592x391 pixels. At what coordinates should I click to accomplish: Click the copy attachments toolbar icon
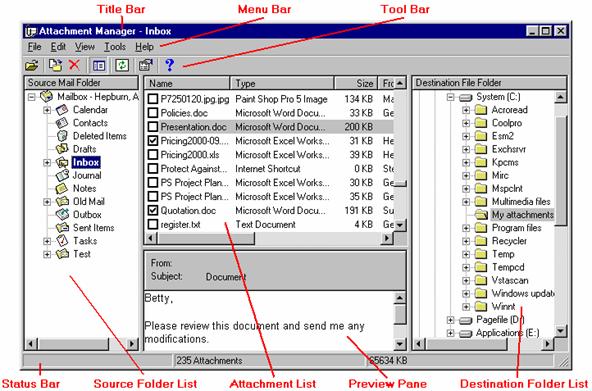pos(55,65)
